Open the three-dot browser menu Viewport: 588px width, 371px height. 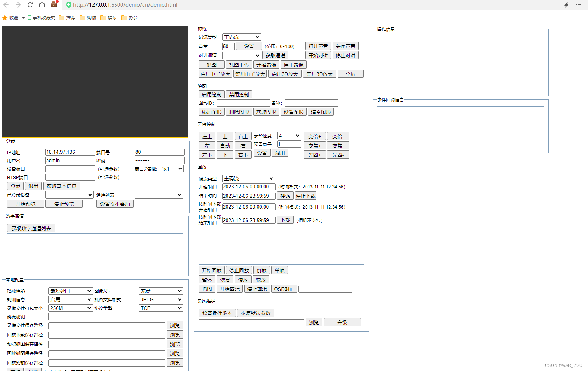[x=578, y=5]
